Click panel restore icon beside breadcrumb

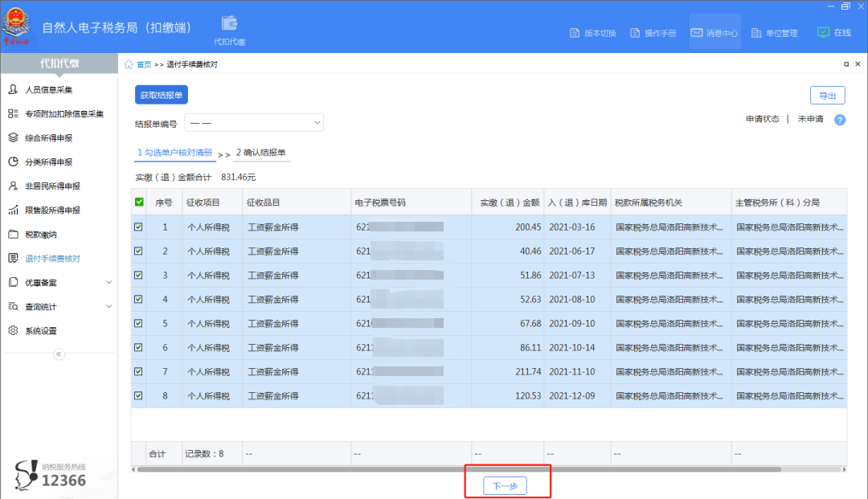(x=845, y=64)
